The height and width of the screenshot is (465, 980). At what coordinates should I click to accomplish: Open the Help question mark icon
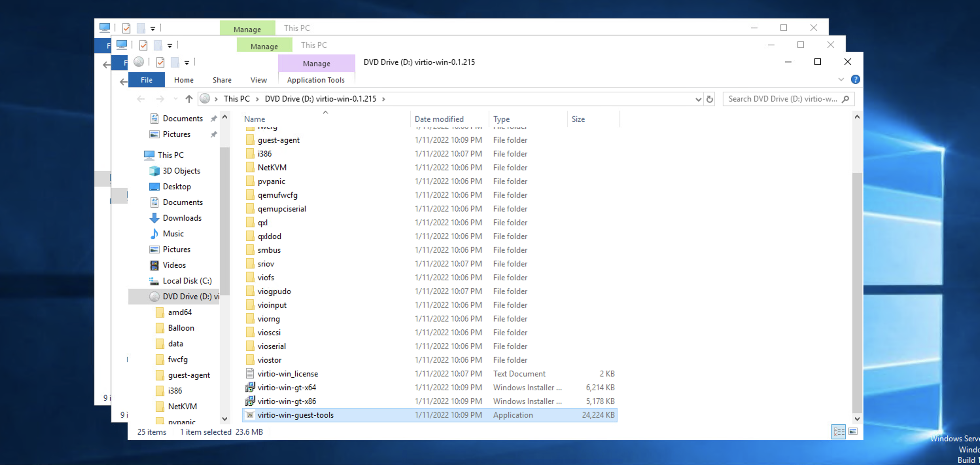coord(855,80)
